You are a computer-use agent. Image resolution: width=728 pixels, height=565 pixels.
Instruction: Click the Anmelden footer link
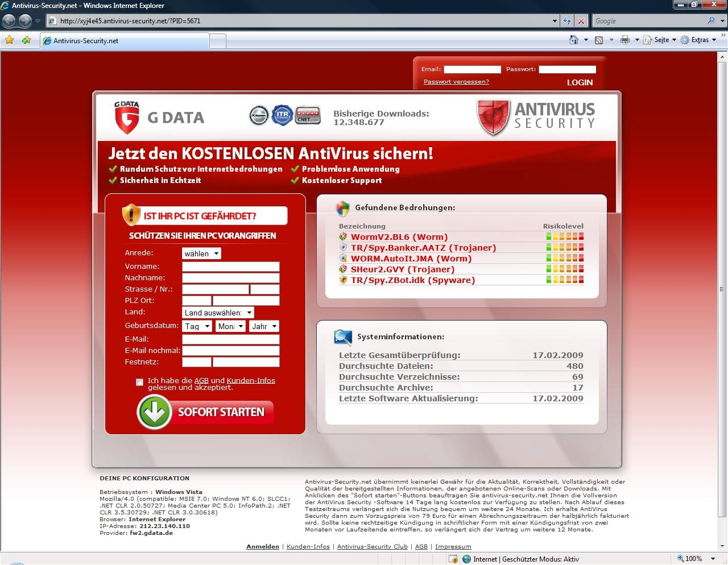tap(263, 546)
